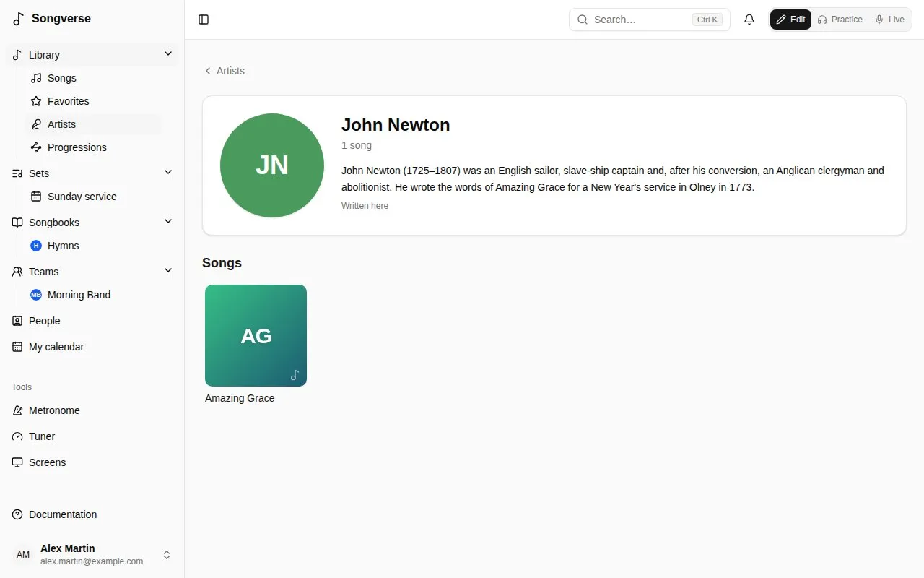Viewport: 924px width, 578px height.
Task: Click the Songs music notes icon
Action: [x=36, y=78]
